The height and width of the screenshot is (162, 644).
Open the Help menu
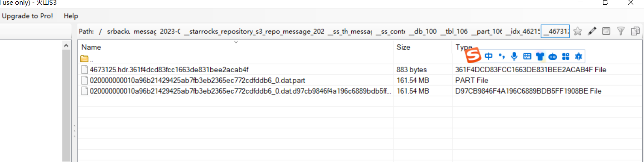71,16
